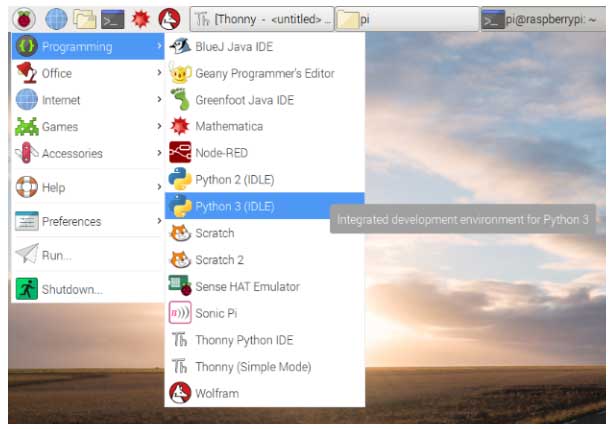Select Python 3 (IDLE) from the menu

(234, 207)
